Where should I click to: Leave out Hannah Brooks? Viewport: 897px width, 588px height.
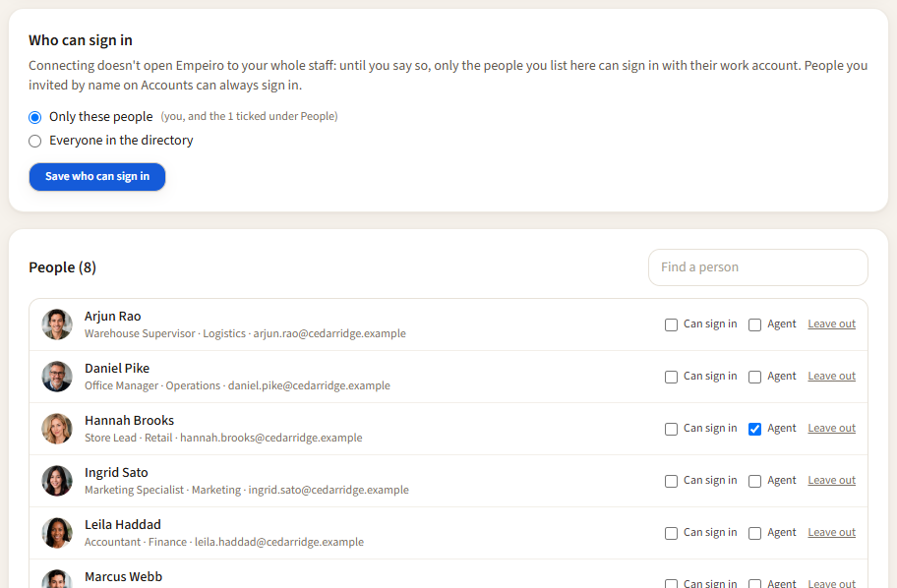tap(832, 428)
